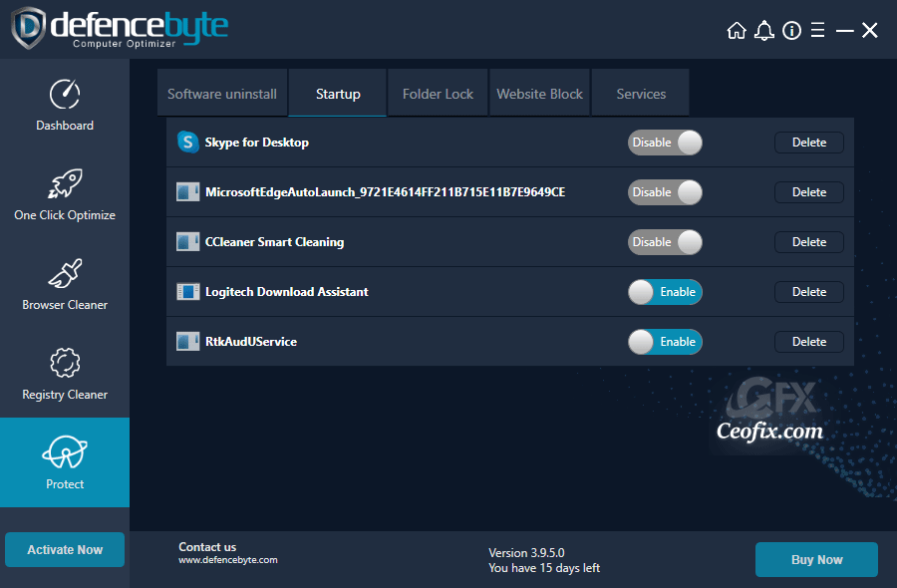Click the Version 3.9.5.0 text
Image resolution: width=897 pixels, height=588 pixels.
(x=526, y=552)
